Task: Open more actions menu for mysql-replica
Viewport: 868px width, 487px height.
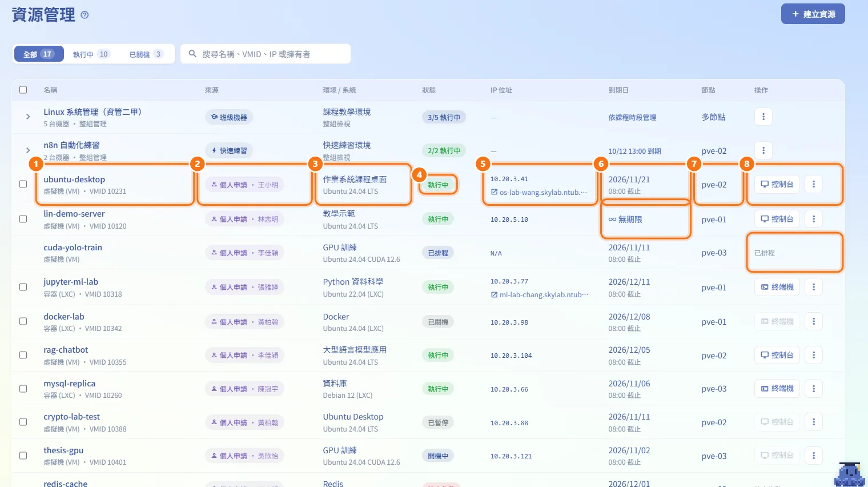Action: point(814,389)
